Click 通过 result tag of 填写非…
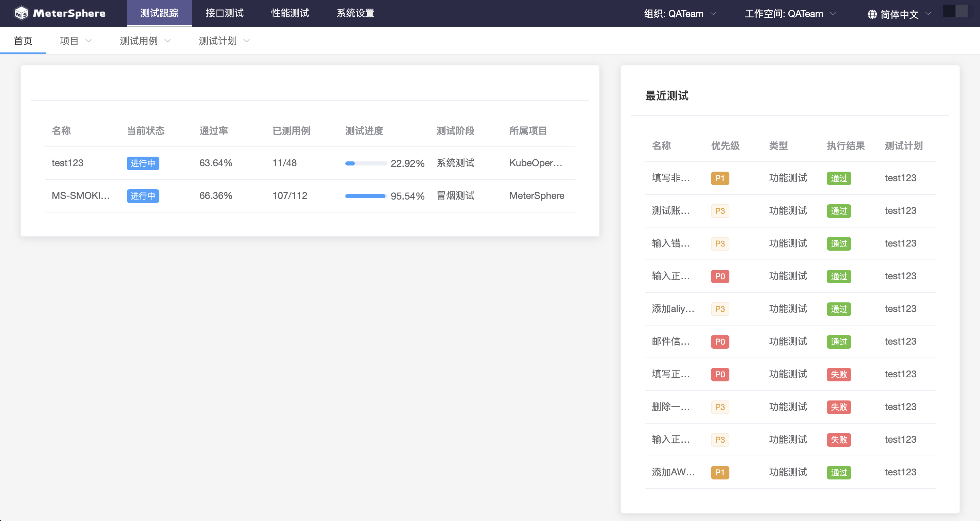980x521 pixels. [839, 178]
